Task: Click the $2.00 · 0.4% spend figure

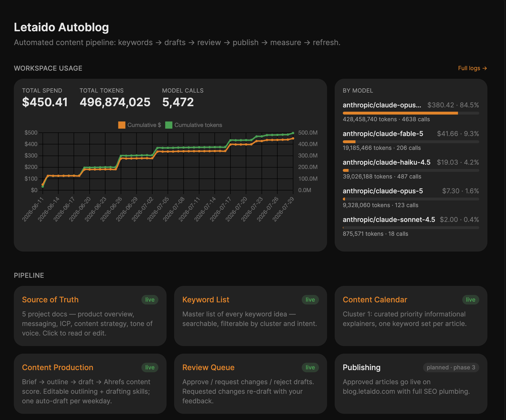Action: click(459, 220)
